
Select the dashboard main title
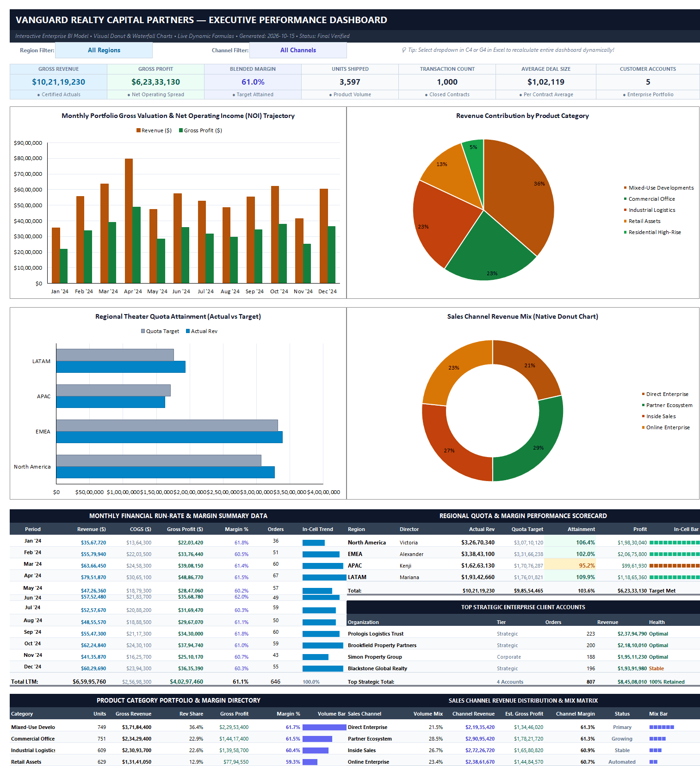click(201, 20)
